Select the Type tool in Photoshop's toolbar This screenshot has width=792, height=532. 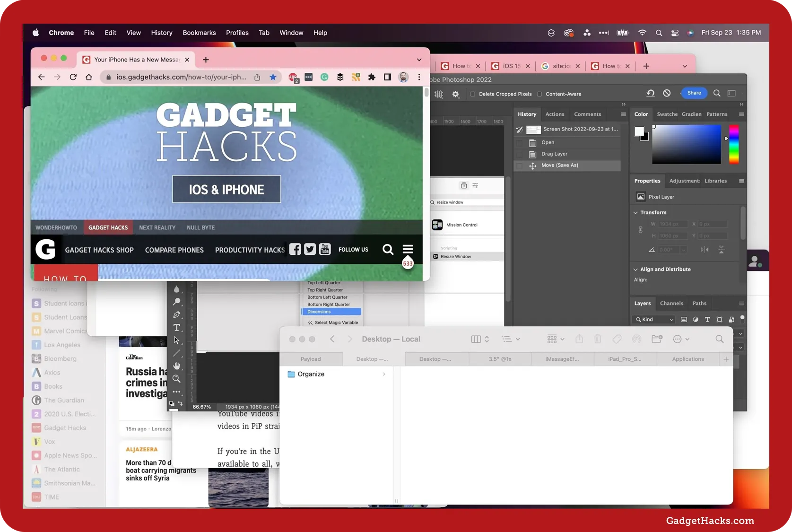point(177,327)
